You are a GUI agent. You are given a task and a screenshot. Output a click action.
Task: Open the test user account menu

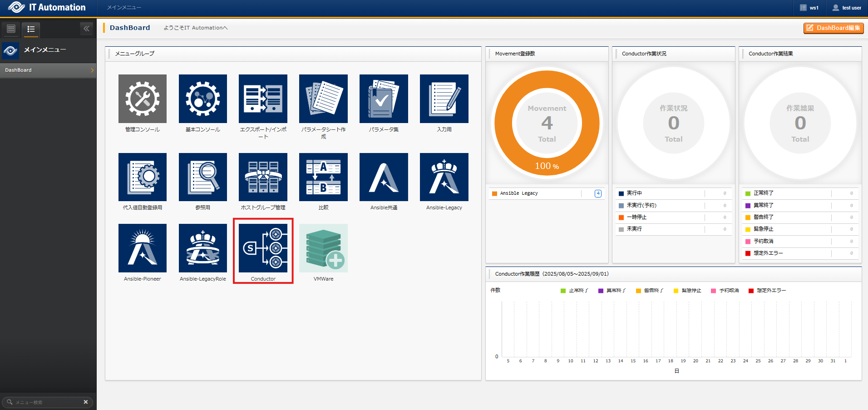click(x=847, y=8)
